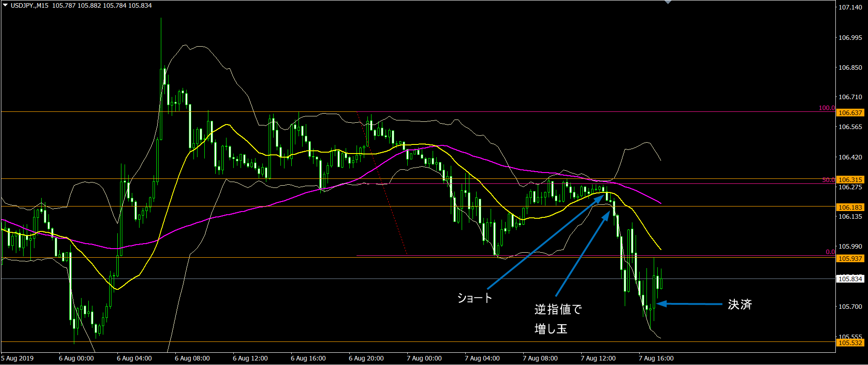Click the USDJPY.,M15 chart title text
868x365 pixels.
click(29, 5)
